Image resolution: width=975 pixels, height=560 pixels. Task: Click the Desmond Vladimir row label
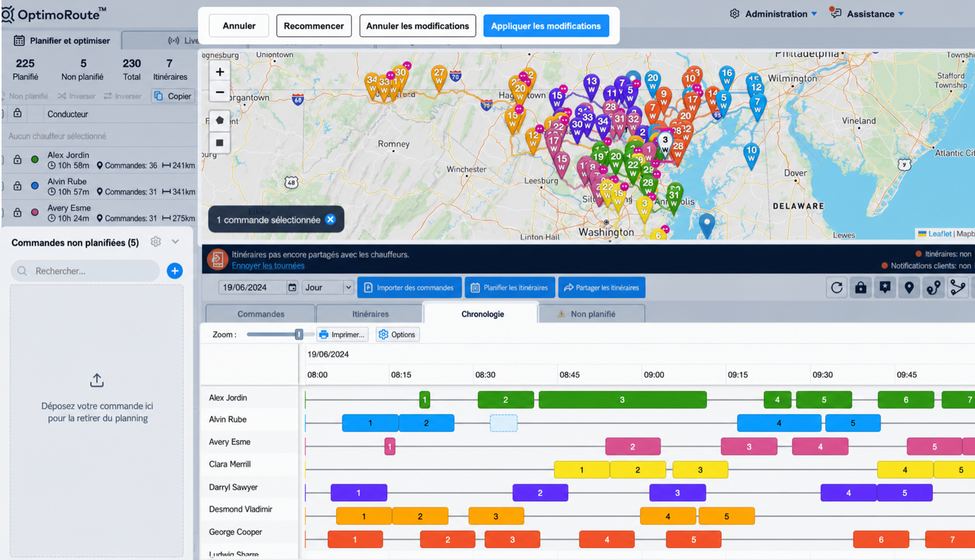coord(240,509)
